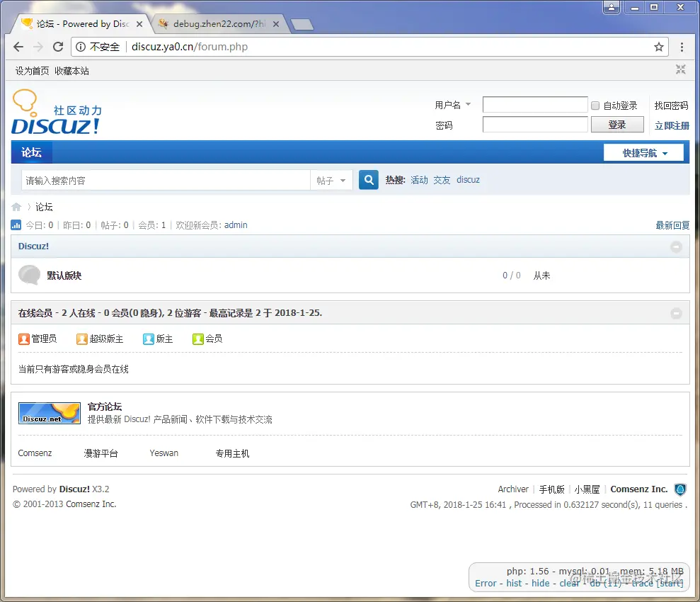
Task: Open the Chrome three-dot menu
Action: coord(682,47)
